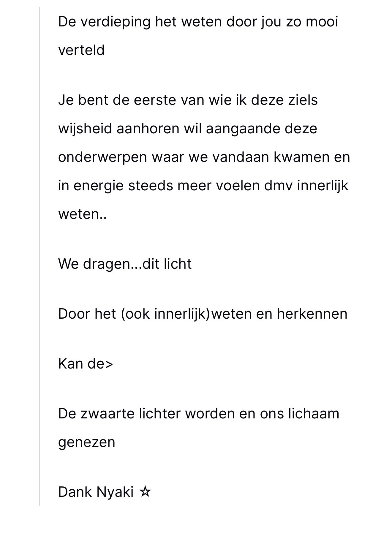The image size is (392, 536).
Task: Click the word "verteld"
Action: pyautogui.click(x=81, y=50)
